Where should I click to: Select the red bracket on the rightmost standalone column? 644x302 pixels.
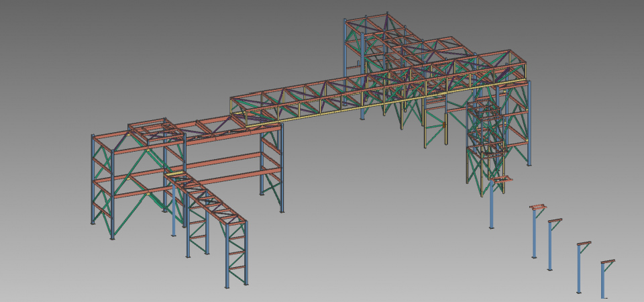click(x=608, y=262)
